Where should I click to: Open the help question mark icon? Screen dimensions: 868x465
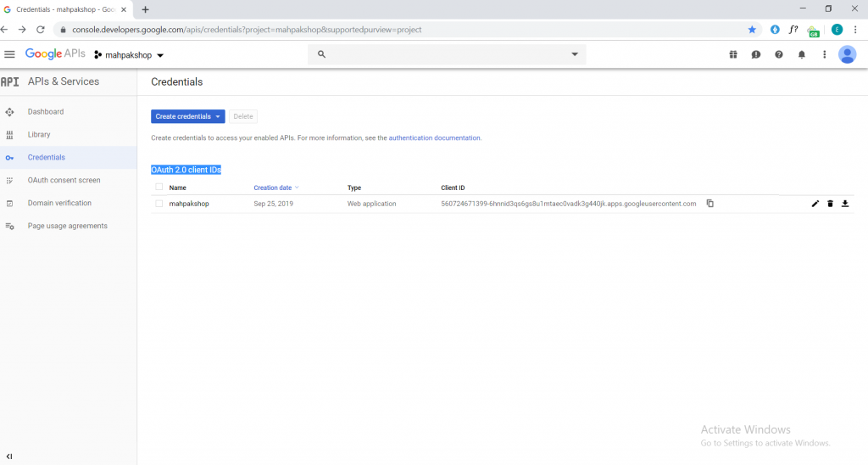click(x=778, y=54)
